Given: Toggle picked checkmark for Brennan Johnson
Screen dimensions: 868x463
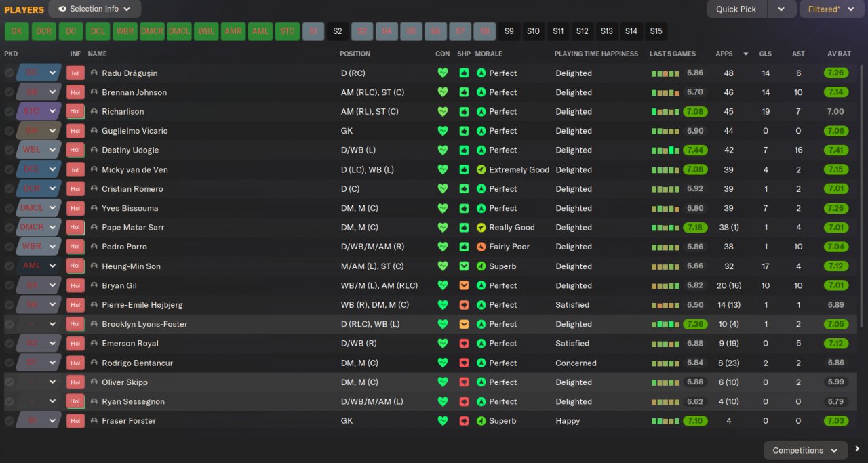Looking at the screenshot, I should [x=9, y=92].
